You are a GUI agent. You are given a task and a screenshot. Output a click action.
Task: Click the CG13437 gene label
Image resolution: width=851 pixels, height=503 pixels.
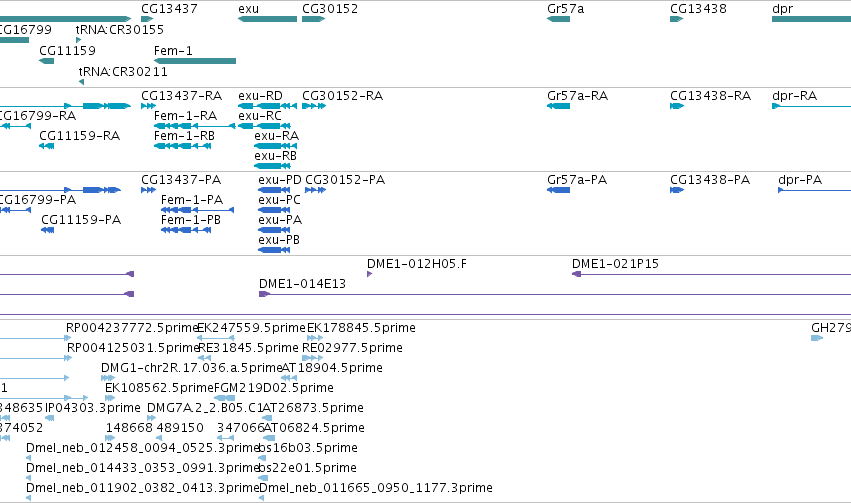pos(169,9)
